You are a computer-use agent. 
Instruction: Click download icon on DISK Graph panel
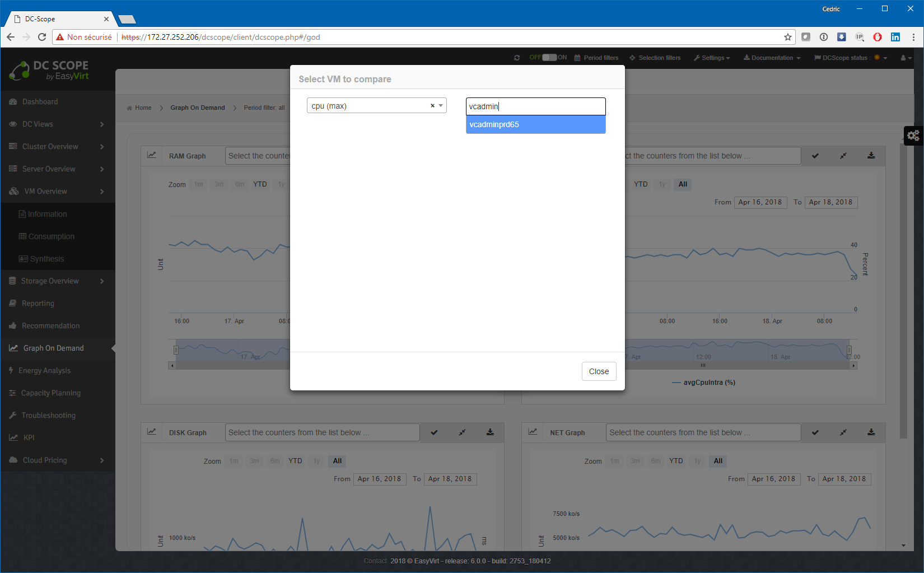490,432
